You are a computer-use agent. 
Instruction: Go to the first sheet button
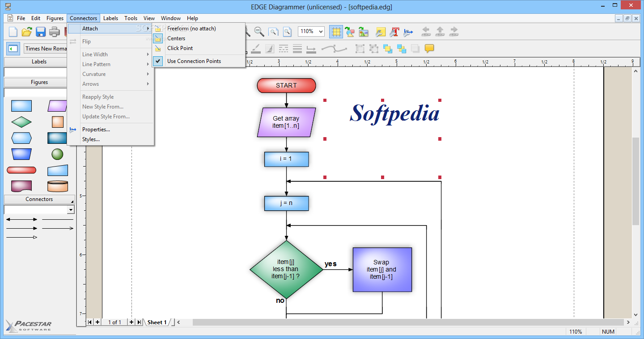[90, 322]
